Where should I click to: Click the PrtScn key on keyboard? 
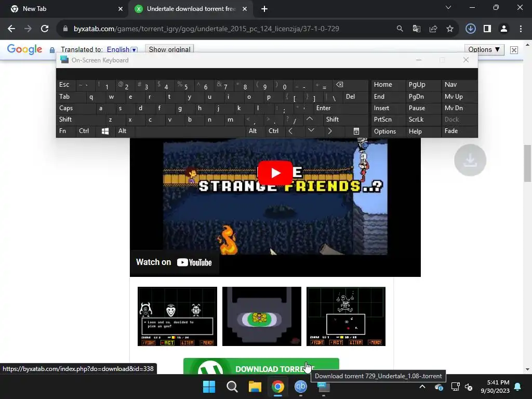tap(388, 119)
